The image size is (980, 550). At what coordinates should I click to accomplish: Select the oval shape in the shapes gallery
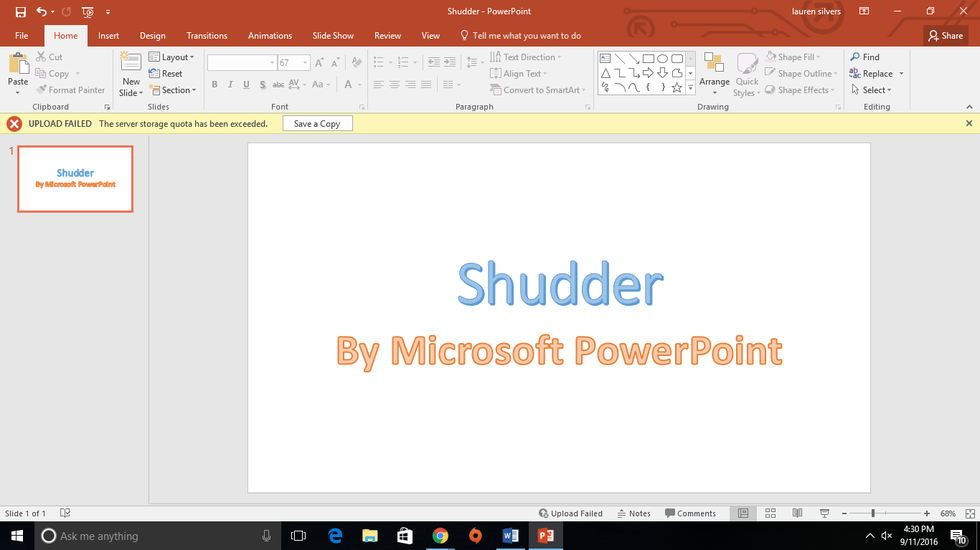pyautogui.click(x=662, y=58)
